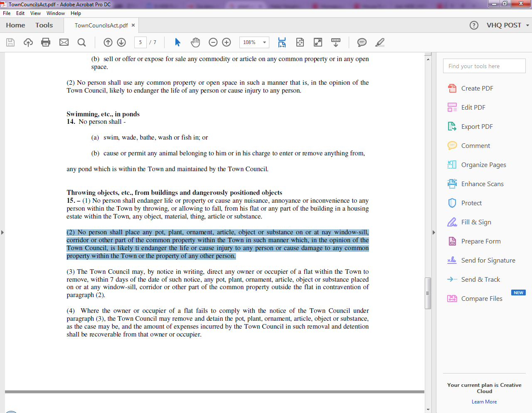Click the Save file icon
The image size is (532, 413).
click(10, 42)
